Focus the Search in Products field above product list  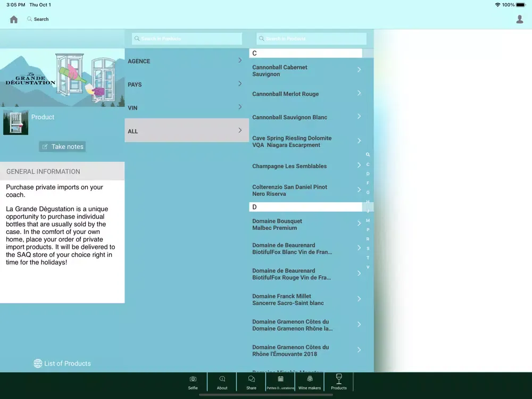pos(311,39)
